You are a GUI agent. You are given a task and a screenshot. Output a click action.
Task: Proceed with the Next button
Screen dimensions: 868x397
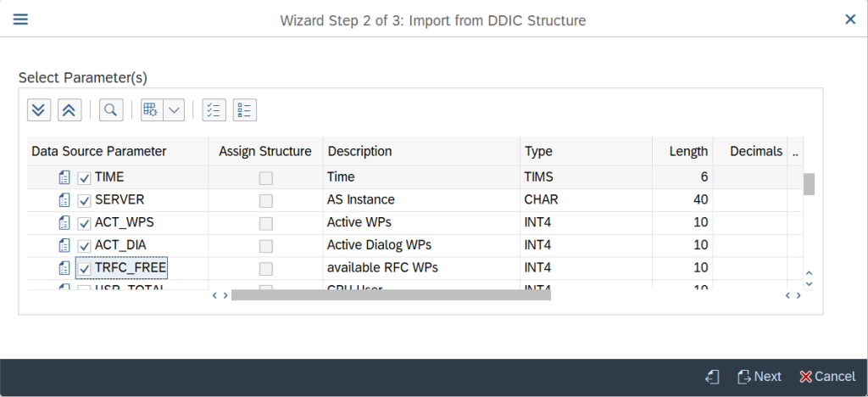click(x=759, y=377)
